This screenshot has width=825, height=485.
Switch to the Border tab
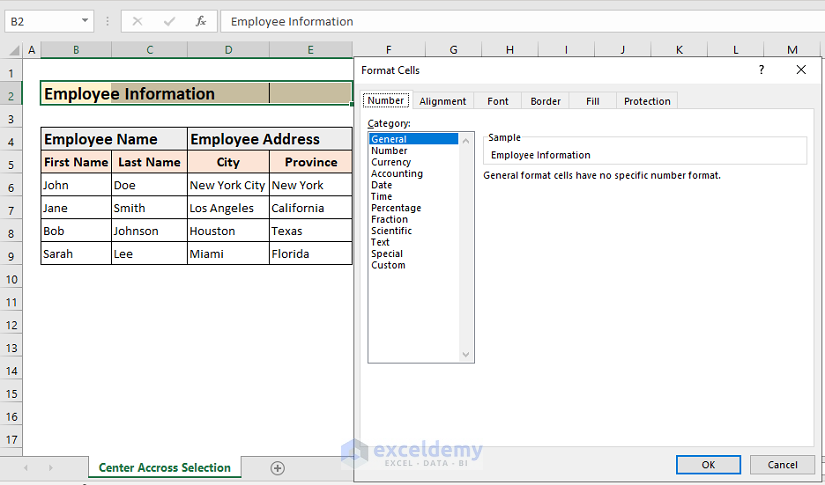(545, 101)
